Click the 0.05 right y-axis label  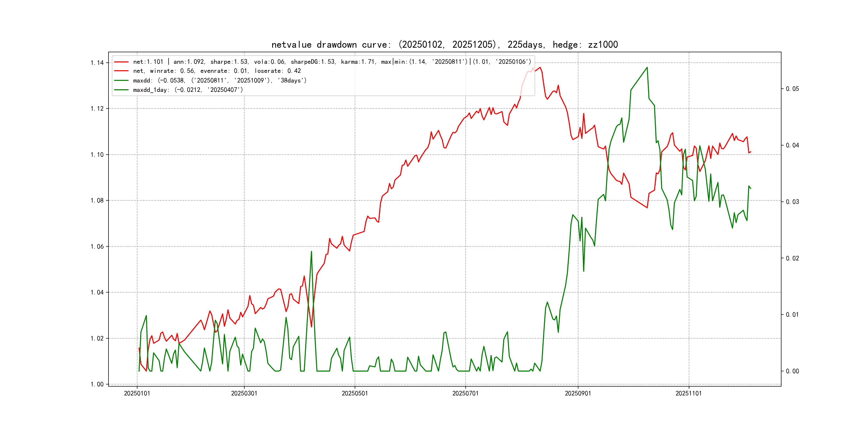click(792, 89)
